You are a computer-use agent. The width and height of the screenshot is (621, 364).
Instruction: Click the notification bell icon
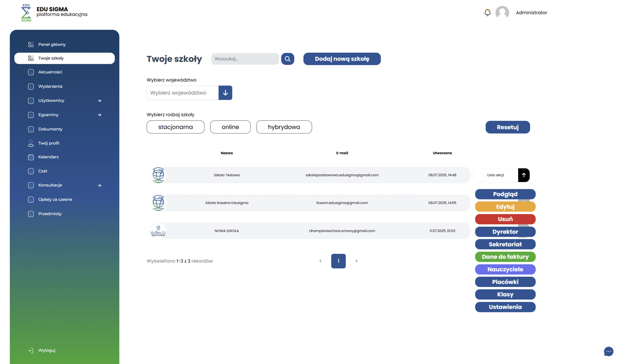tap(487, 13)
